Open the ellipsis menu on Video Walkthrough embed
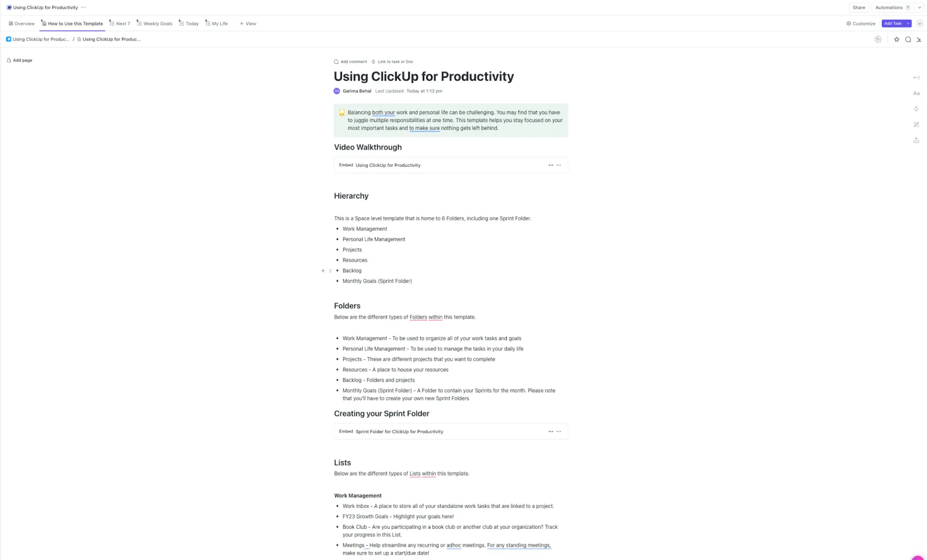Screen dimensions: 927x560 point(559,165)
